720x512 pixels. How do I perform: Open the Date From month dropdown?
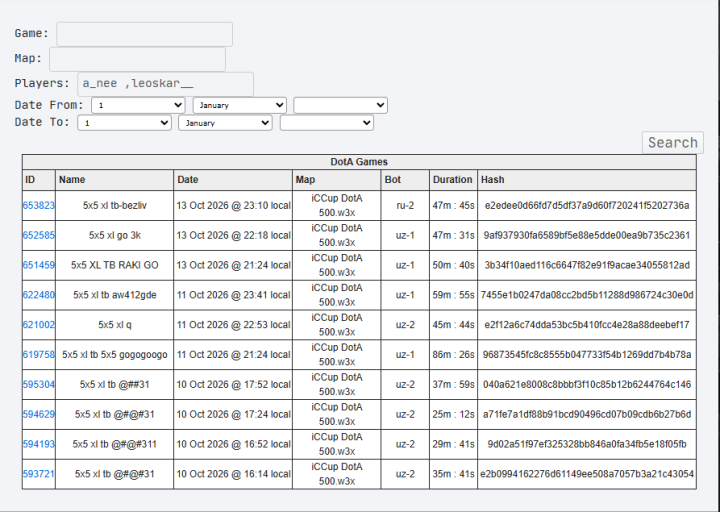click(x=240, y=105)
